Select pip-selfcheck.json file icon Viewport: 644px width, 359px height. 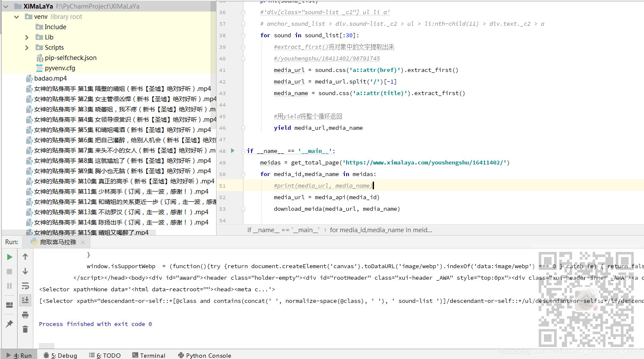click(x=39, y=58)
